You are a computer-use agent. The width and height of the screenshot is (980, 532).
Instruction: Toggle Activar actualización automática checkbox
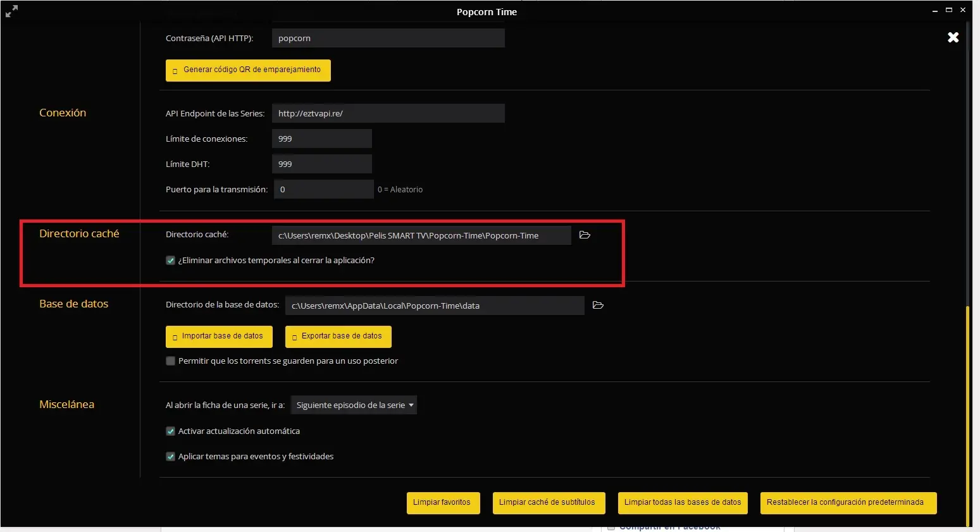(170, 431)
